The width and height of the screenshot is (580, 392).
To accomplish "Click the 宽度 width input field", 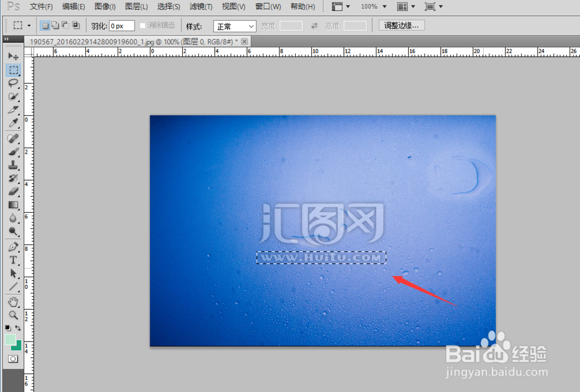I will (291, 26).
